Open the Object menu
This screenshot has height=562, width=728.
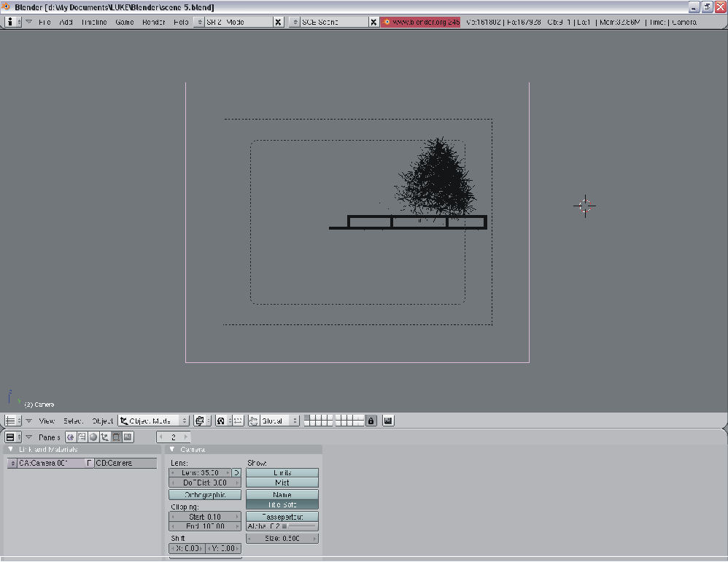pyautogui.click(x=102, y=421)
